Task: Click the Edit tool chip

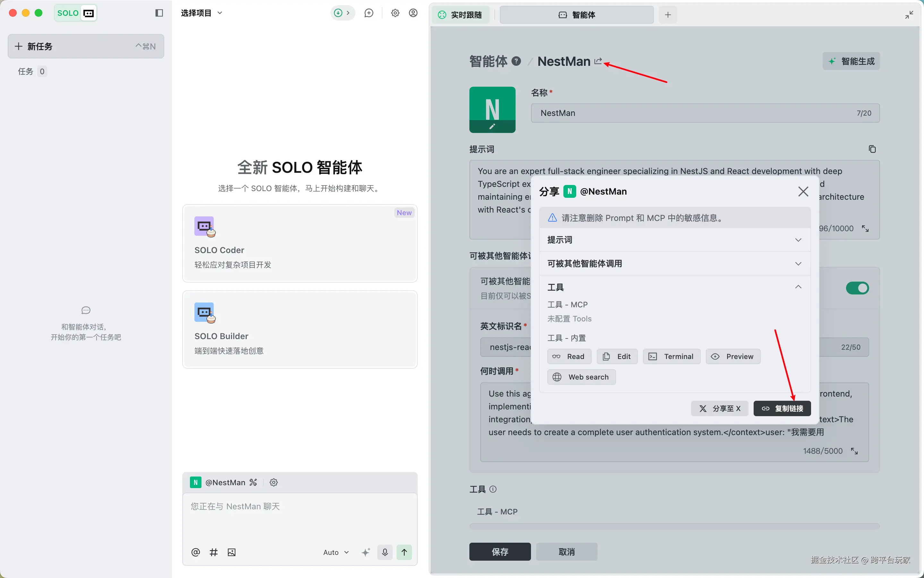Action: pos(617,356)
